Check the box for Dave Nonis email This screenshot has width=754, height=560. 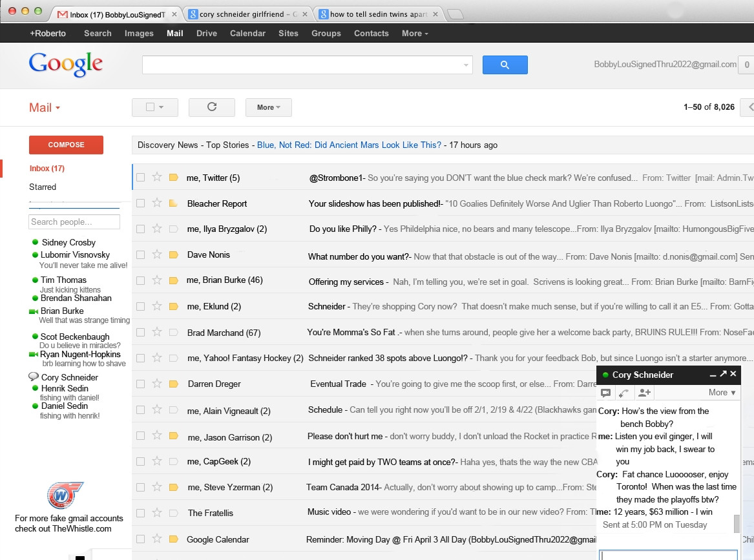(x=140, y=254)
